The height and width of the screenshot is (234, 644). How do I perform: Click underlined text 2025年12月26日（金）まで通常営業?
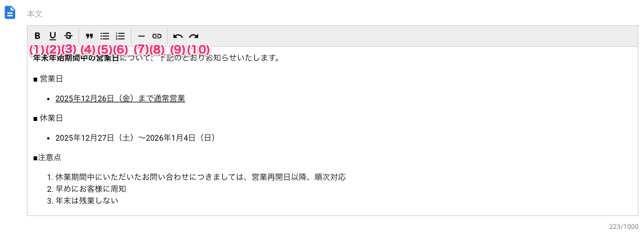pos(120,98)
